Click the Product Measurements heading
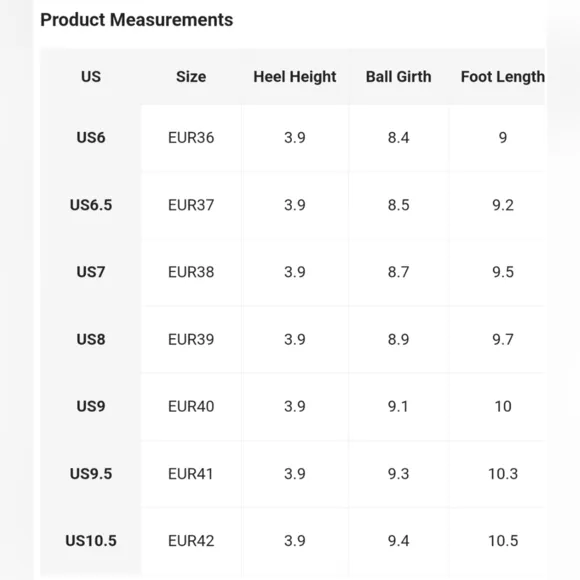The width and height of the screenshot is (580, 580). point(136,20)
